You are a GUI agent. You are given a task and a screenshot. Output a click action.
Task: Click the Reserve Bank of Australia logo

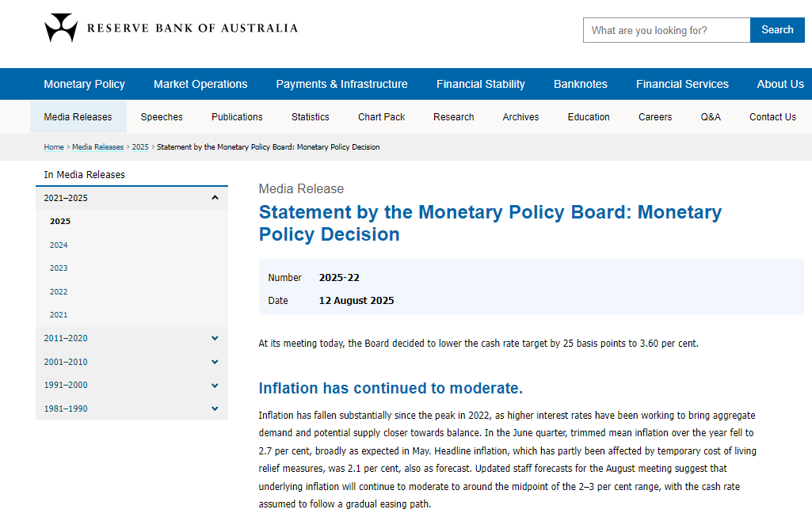[171, 28]
